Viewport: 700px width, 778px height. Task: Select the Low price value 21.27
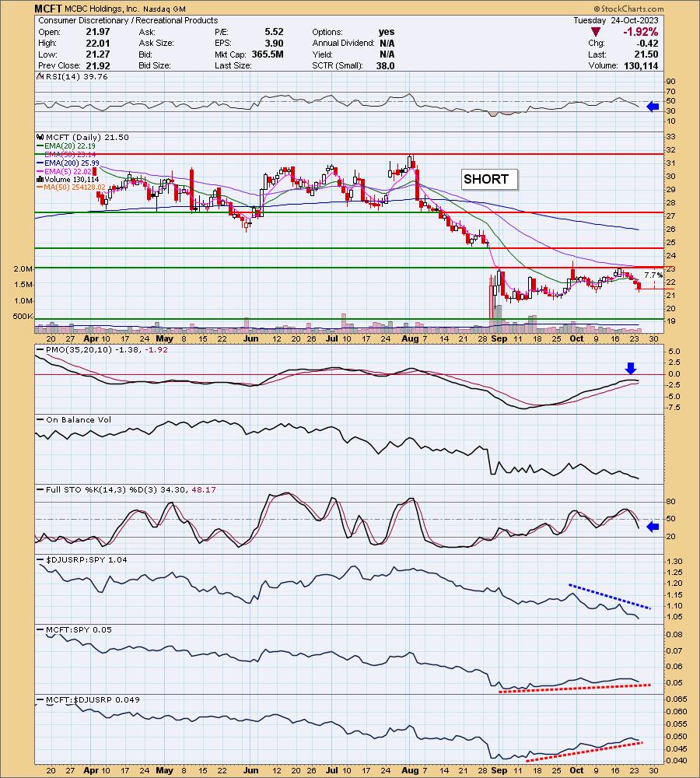point(98,54)
